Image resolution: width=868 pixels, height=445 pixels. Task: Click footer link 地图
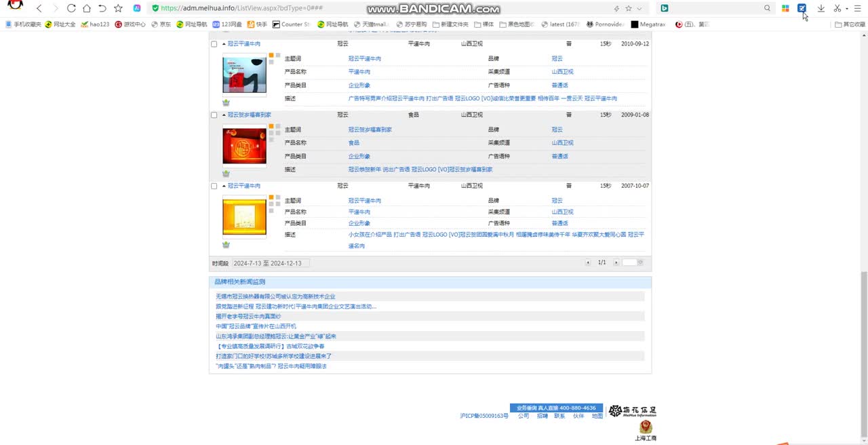(597, 416)
